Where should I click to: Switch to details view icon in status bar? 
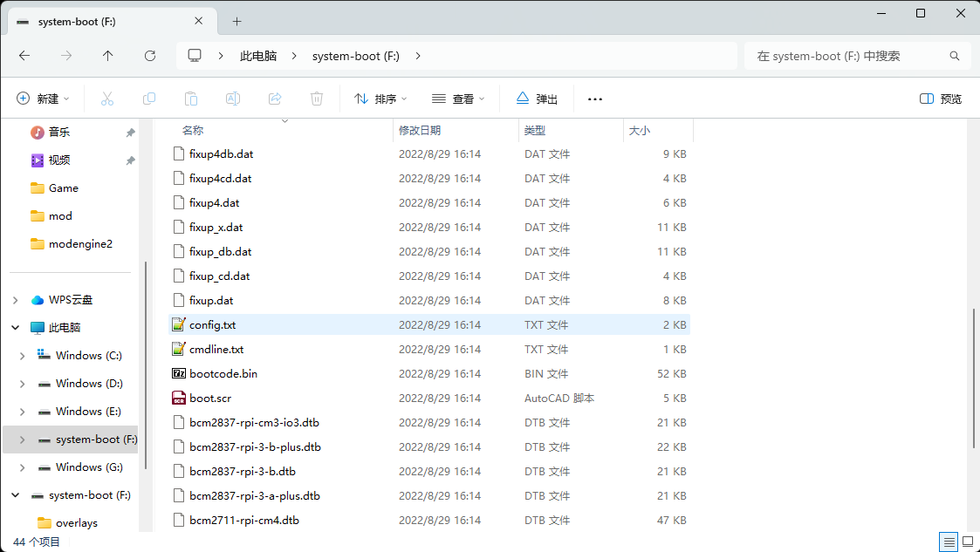pos(949,542)
